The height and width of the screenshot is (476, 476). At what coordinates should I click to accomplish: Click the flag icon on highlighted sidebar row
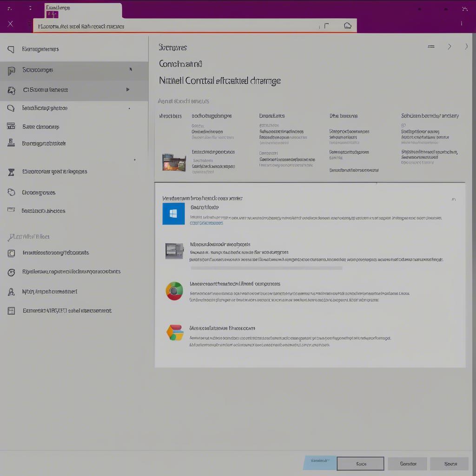11,71
